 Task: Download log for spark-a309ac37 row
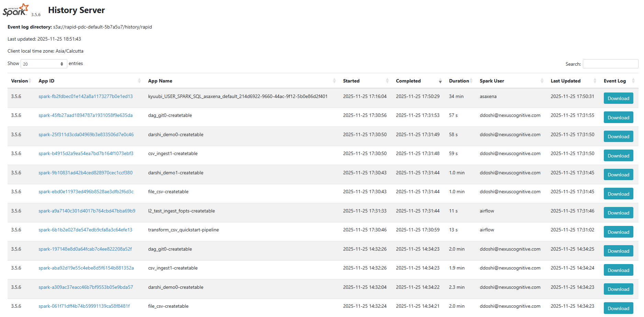[x=618, y=289]
